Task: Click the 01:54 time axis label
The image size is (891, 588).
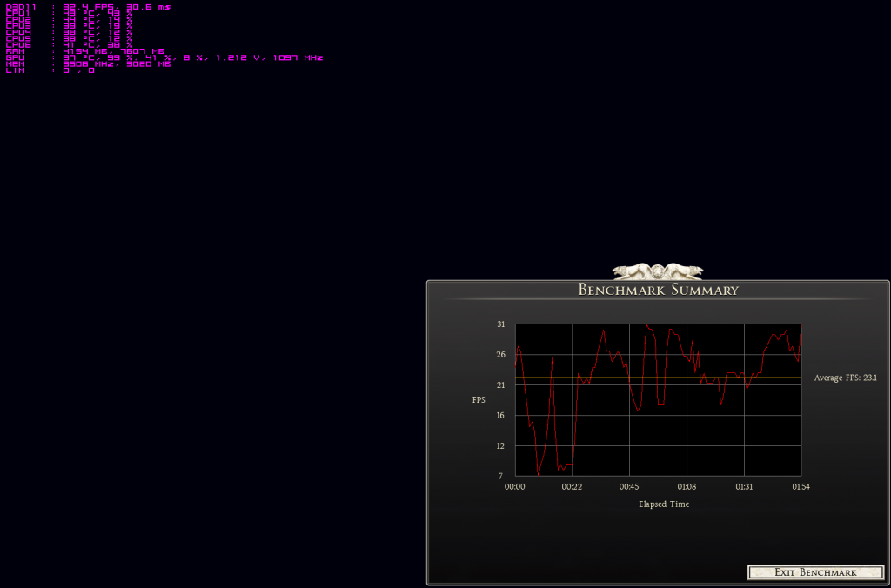Action: pos(801,487)
